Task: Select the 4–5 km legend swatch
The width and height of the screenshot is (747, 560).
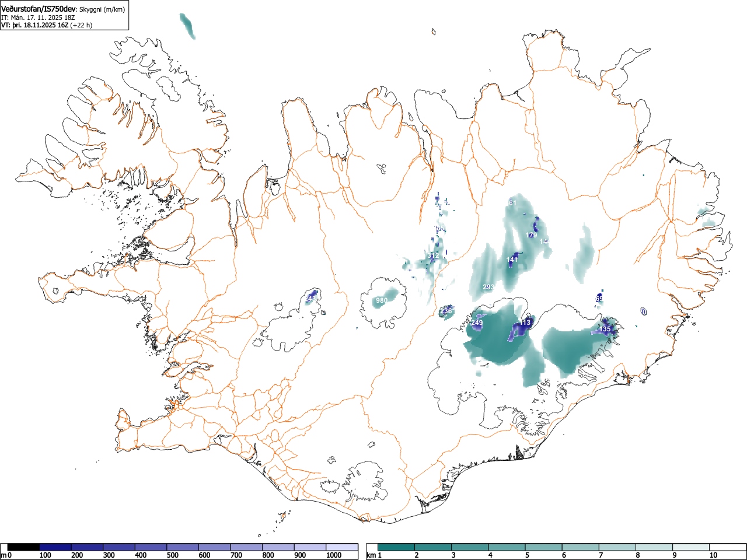Action: [x=507, y=547]
